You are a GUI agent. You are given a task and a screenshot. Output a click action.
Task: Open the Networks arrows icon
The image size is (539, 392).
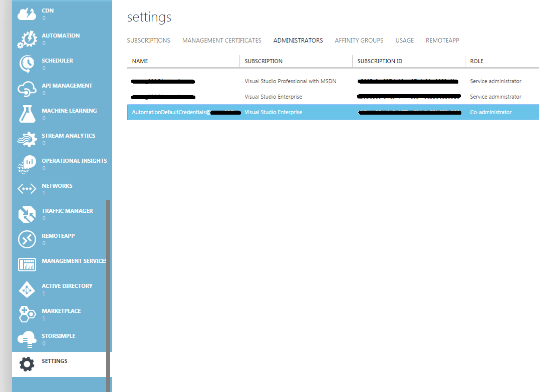(27, 189)
